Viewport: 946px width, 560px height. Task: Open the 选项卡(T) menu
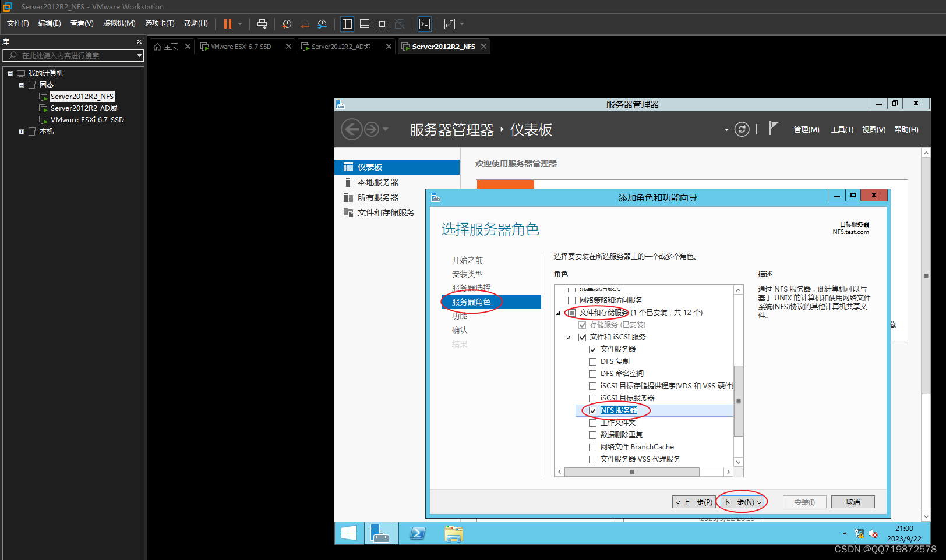[x=160, y=23]
